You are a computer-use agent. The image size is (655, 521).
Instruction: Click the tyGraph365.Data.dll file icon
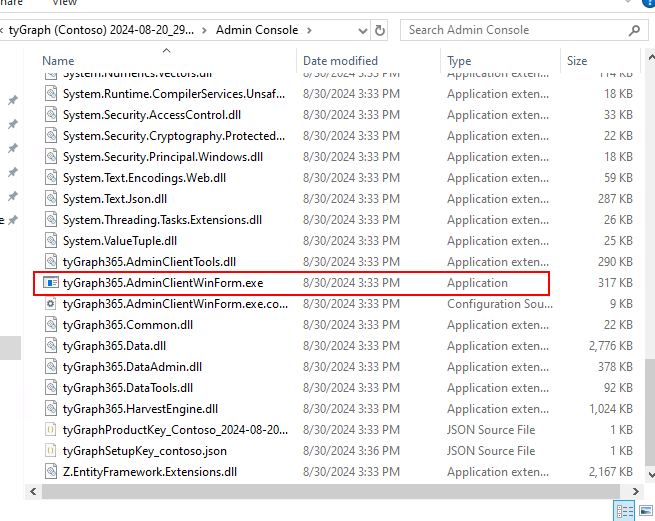click(51, 346)
